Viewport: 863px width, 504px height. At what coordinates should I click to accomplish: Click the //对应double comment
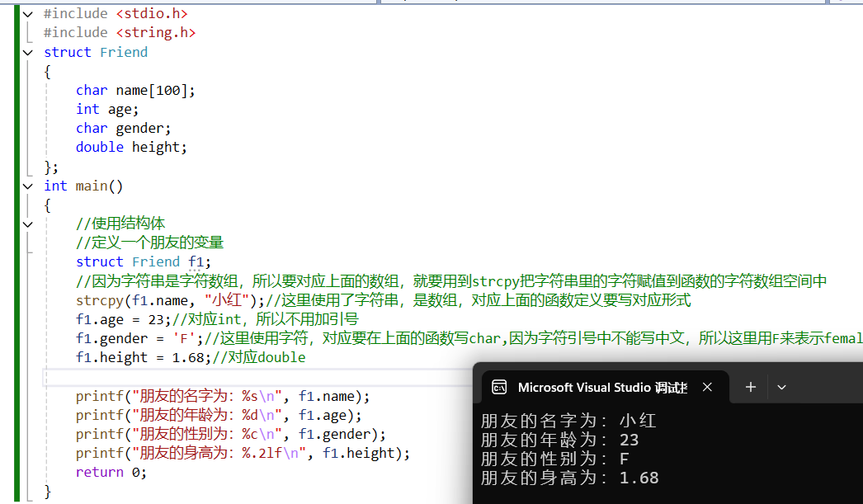tap(259, 358)
